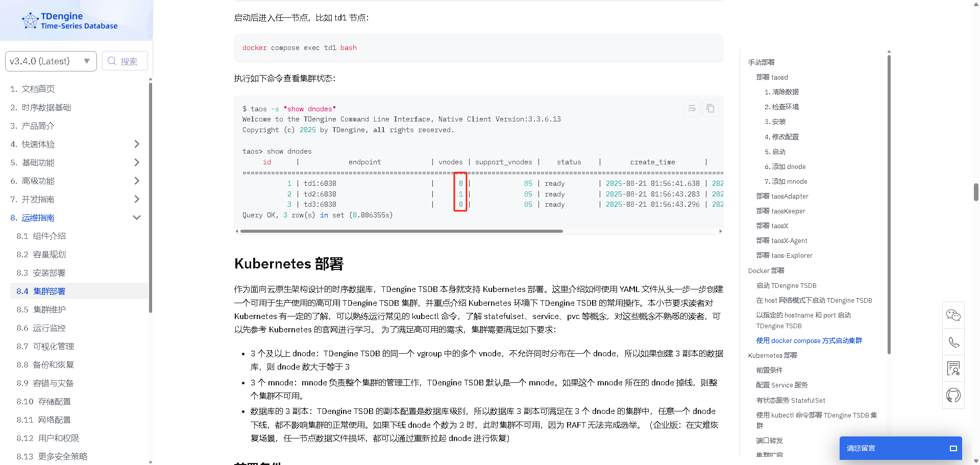This screenshot has width=980, height=465.
Task: Open the document consultation icon
Action: [x=953, y=369]
